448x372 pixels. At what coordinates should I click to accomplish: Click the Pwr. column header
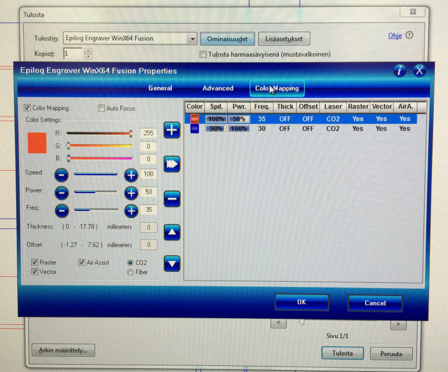(x=239, y=107)
